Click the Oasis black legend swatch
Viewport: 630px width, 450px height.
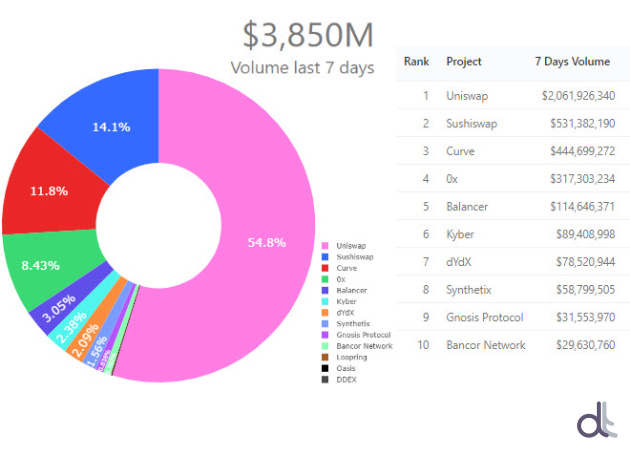(325, 368)
